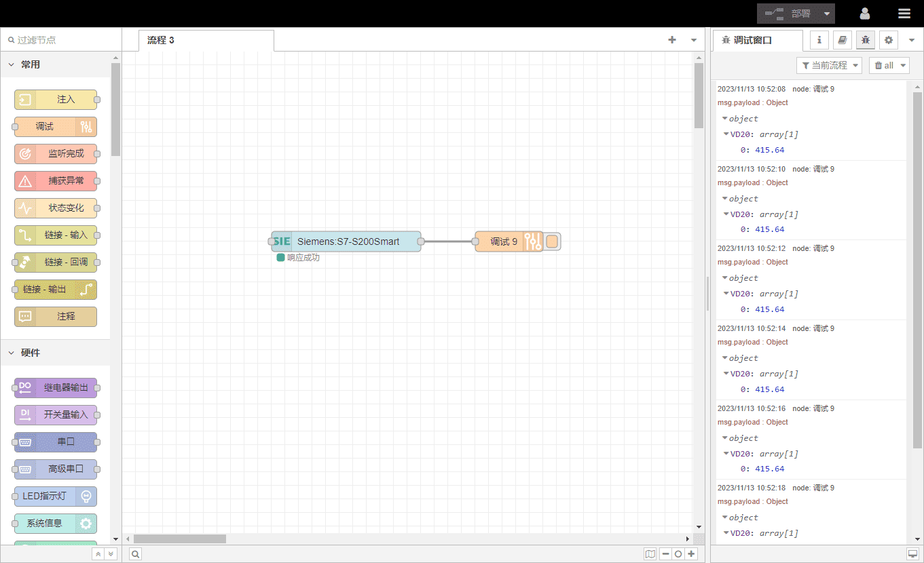924x563 pixels.
Task: Click the canvas horizontal scrollbar thumb
Action: (x=179, y=539)
